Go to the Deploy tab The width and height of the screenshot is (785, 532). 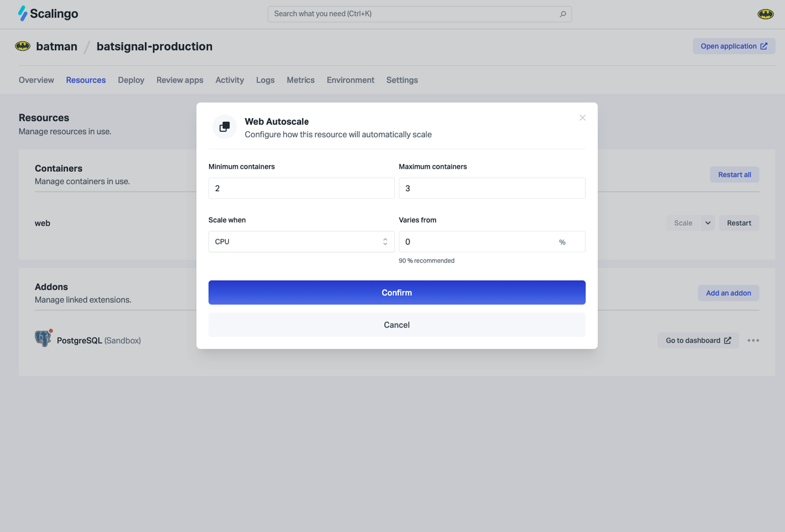131,80
